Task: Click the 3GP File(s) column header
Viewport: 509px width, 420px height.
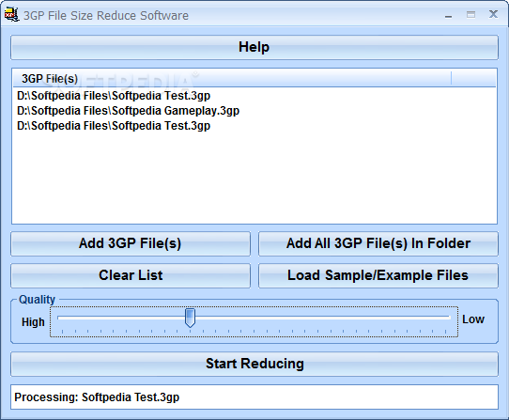Action: 232,79
